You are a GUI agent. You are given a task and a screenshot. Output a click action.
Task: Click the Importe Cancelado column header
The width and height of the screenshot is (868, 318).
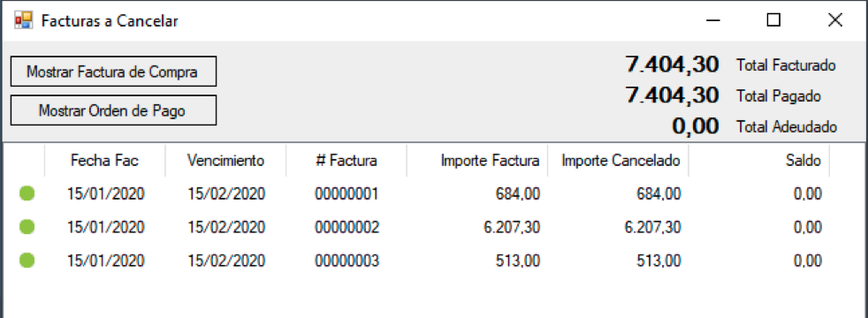[619, 161]
